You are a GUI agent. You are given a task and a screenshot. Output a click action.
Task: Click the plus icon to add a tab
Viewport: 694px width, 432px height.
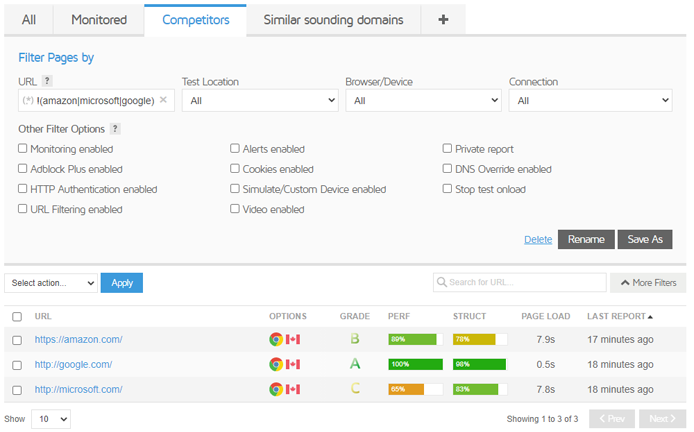[x=443, y=19]
